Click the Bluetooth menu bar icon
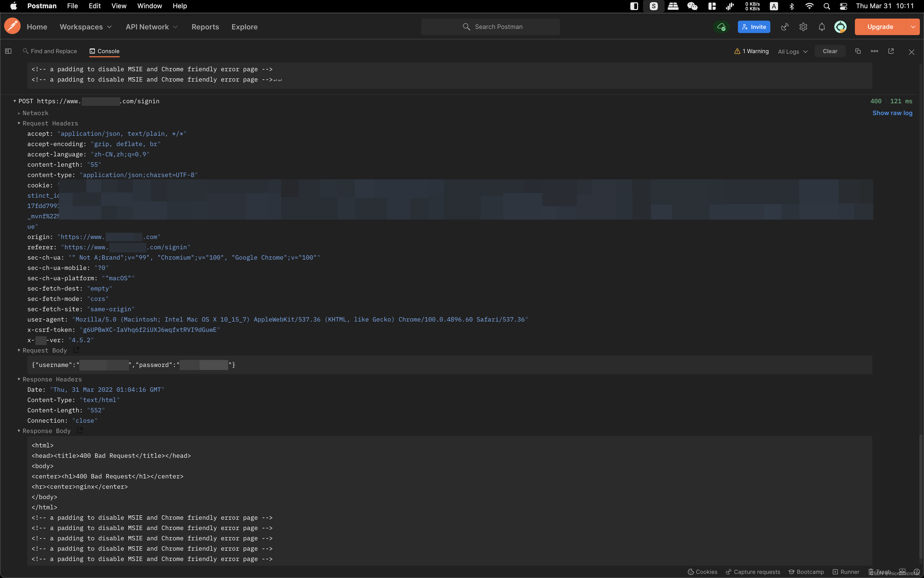Screen dimensions: 924x578 pyautogui.click(x=791, y=6)
